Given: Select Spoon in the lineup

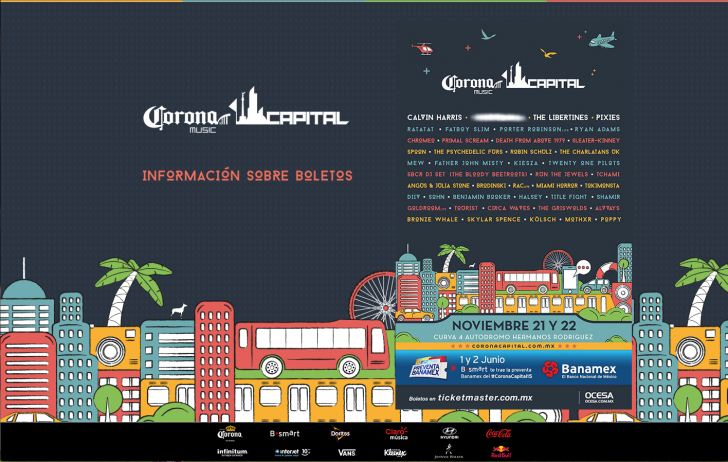Looking at the screenshot, I should click(416, 152).
